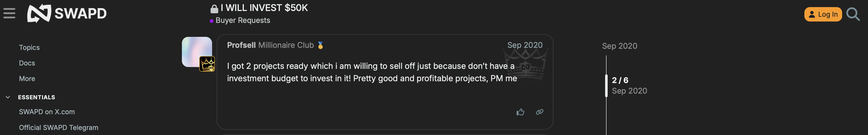Open the hamburger sidebar menu
868x135 pixels.
point(9,13)
